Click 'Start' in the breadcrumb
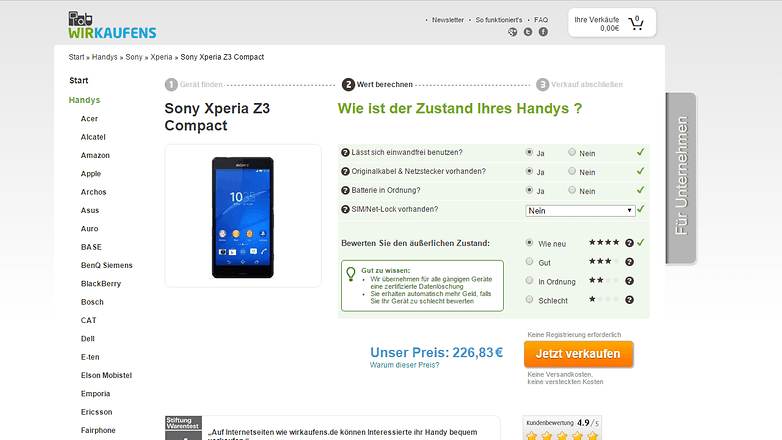Viewport: 782px width, 440px height. pyautogui.click(x=76, y=57)
